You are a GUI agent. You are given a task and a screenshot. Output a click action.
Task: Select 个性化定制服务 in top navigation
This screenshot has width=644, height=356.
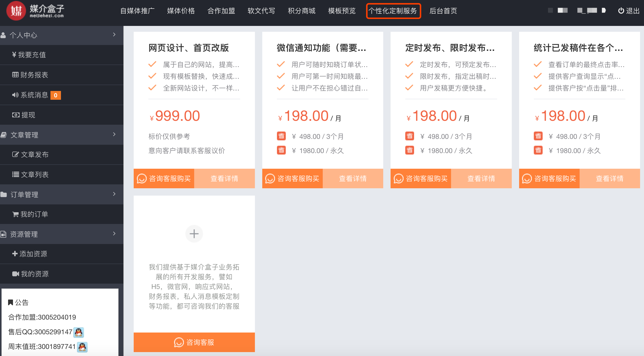(x=393, y=11)
